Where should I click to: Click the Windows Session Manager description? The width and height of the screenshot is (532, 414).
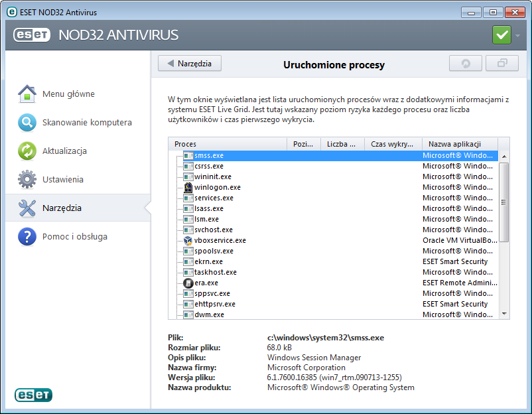click(x=314, y=358)
